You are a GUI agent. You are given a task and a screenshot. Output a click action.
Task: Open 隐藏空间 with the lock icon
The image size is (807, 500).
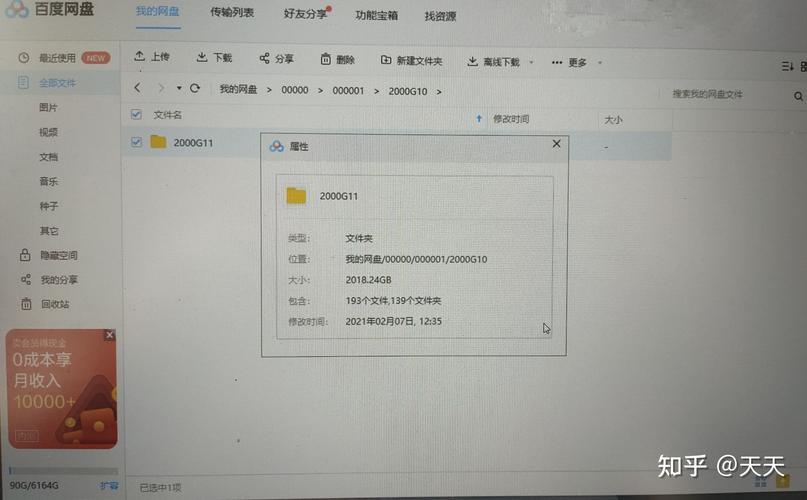(x=49, y=255)
